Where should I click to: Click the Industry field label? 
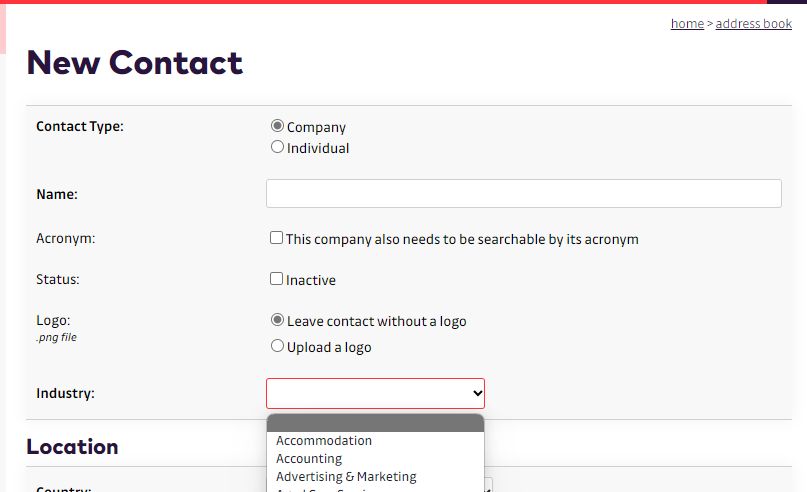[65, 394]
